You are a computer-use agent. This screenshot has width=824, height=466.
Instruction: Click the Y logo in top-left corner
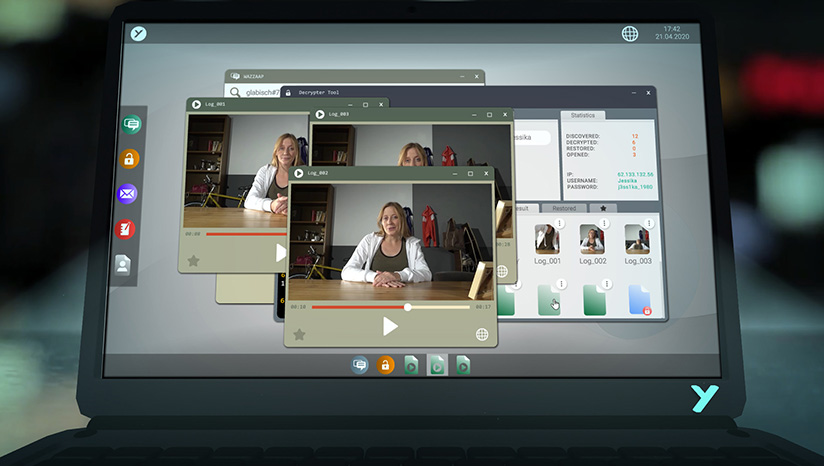[139, 34]
